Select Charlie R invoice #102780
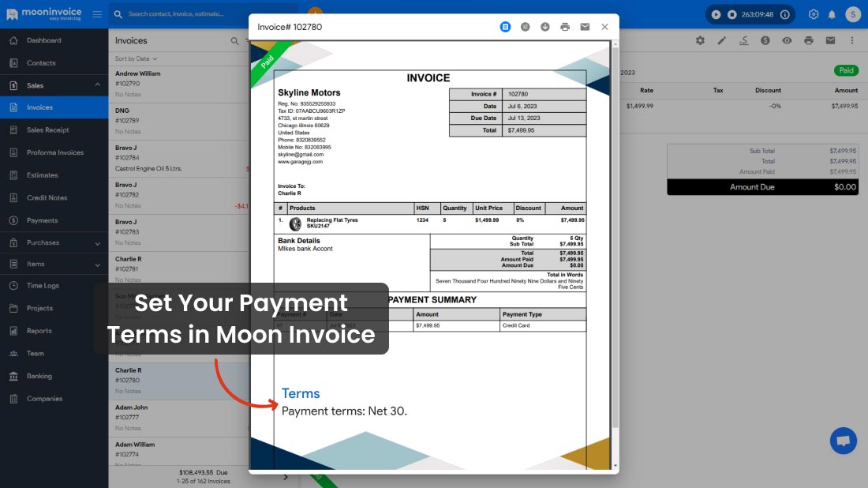Image resolution: width=868 pixels, height=488 pixels. (x=179, y=381)
